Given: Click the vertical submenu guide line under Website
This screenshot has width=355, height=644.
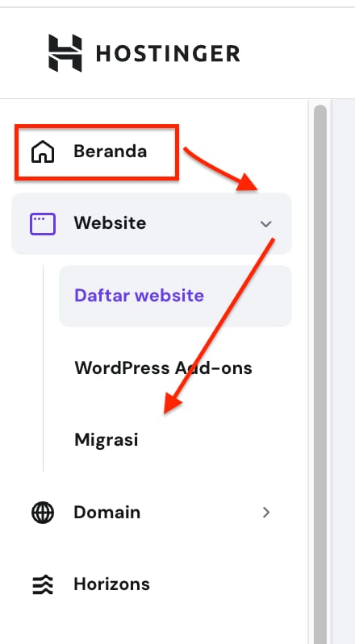Looking at the screenshot, I should (44, 368).
